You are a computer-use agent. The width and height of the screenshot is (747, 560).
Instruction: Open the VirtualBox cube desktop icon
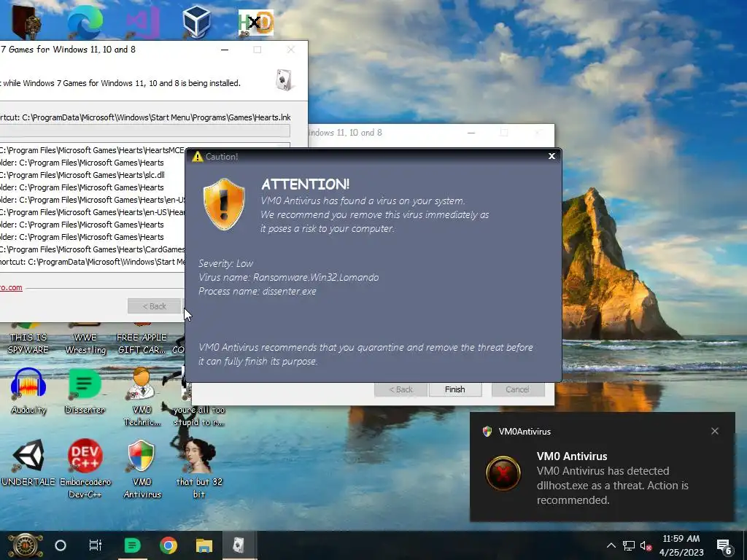[196, 22]
